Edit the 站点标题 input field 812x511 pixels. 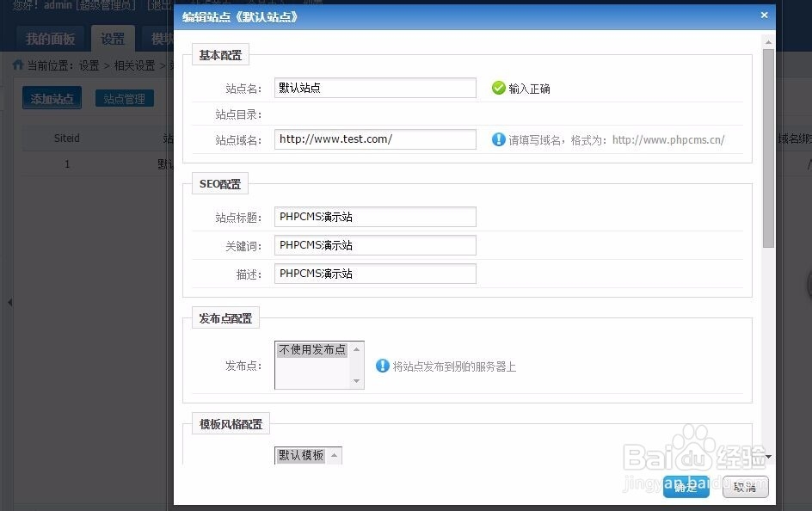click(x=375, y=217)
